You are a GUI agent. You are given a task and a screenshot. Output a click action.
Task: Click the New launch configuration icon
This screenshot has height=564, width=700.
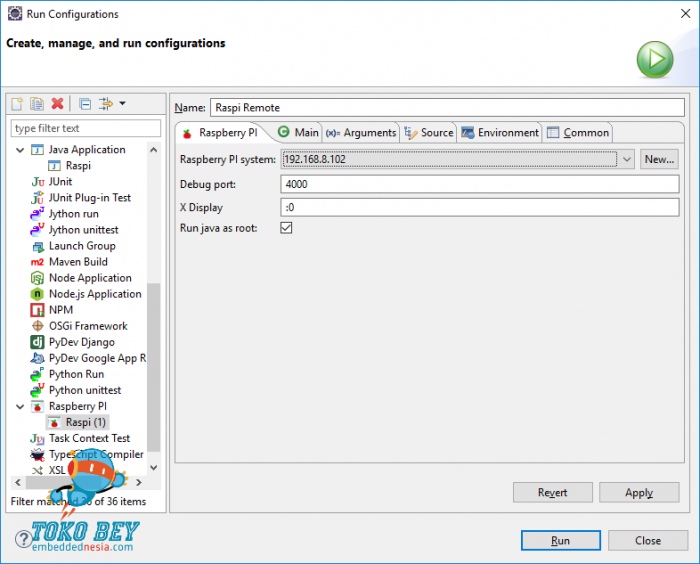[17, 104]
